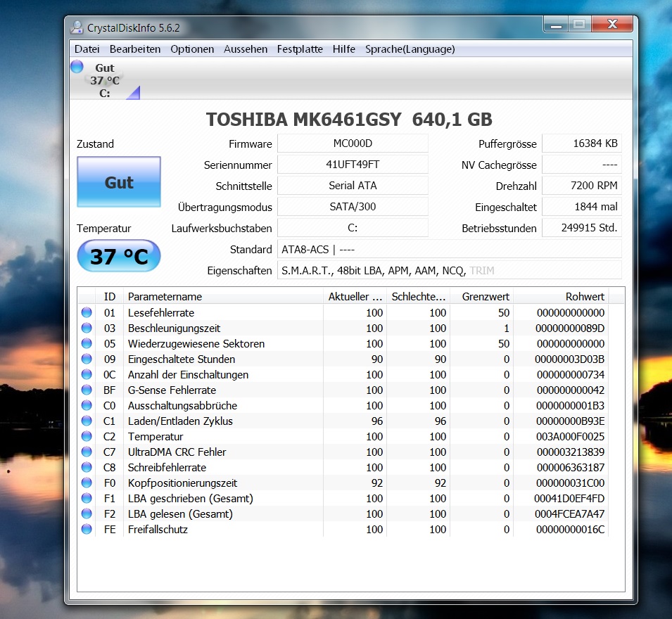Select the C: disk status indicator orb

tap(77, 66)
